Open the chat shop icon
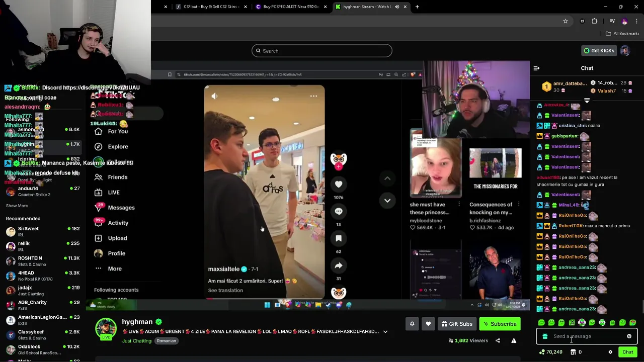This screenshot has width=644, height=362. pos(573,352)
